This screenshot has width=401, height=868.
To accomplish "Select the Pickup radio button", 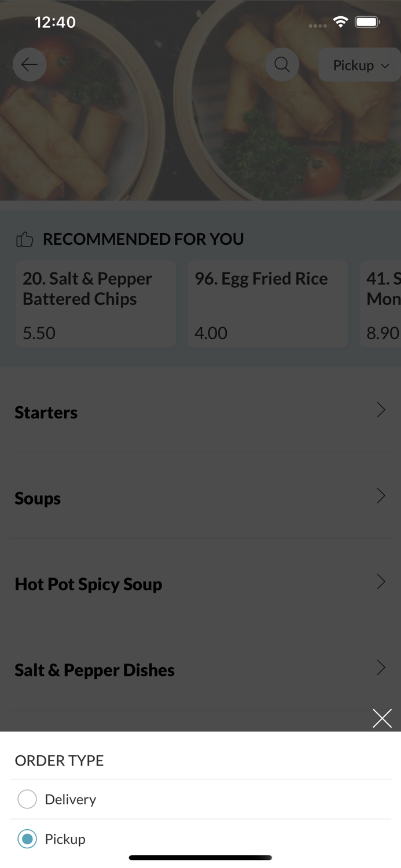I will (27, 838).
